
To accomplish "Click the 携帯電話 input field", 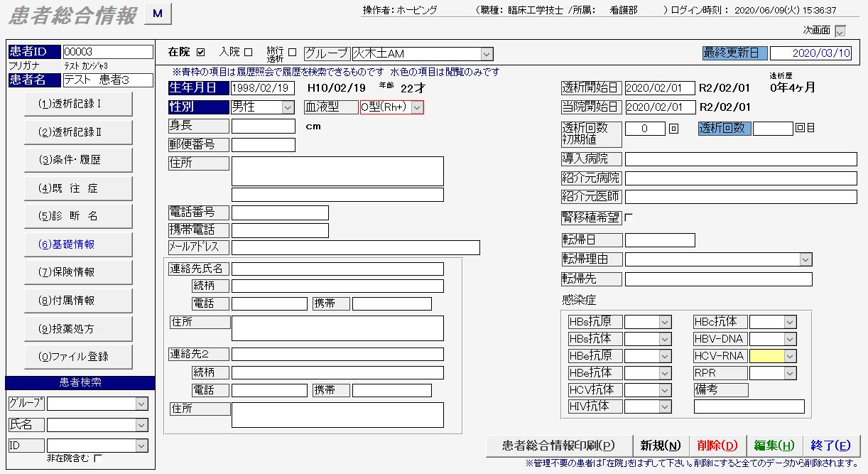I will coord(280,230).
